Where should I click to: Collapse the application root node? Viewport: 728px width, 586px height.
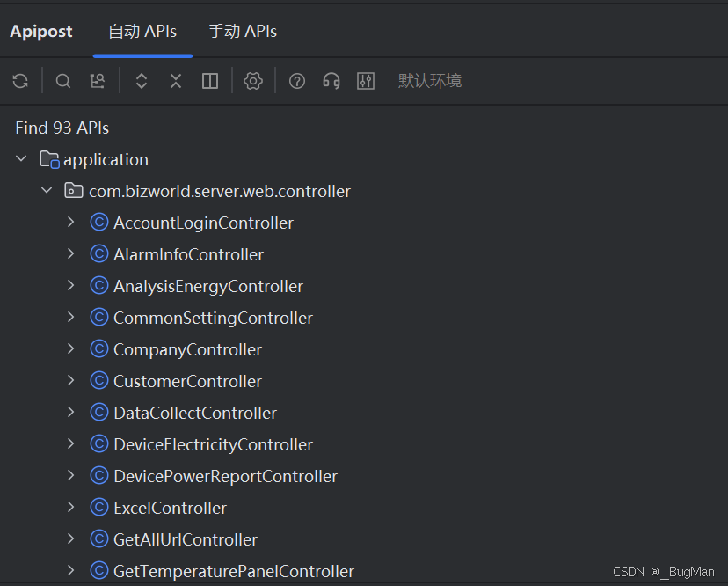coord(21,159)
